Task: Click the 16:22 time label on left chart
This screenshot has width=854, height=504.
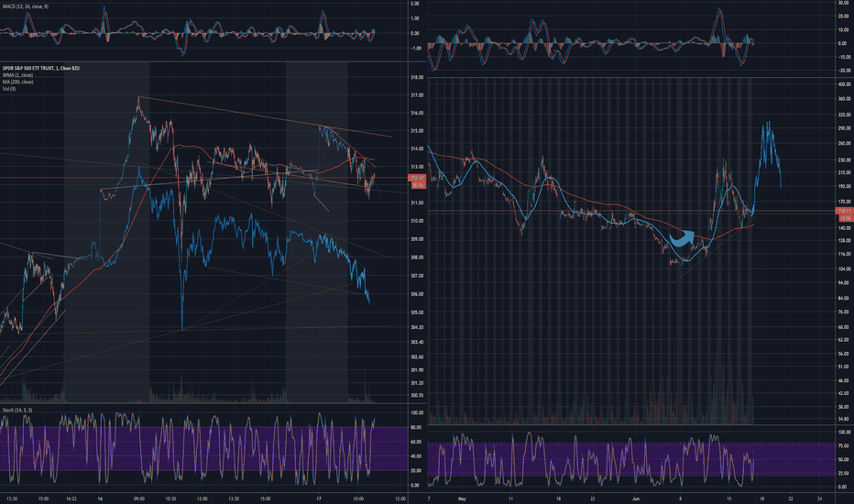Action: pos(71,499)
